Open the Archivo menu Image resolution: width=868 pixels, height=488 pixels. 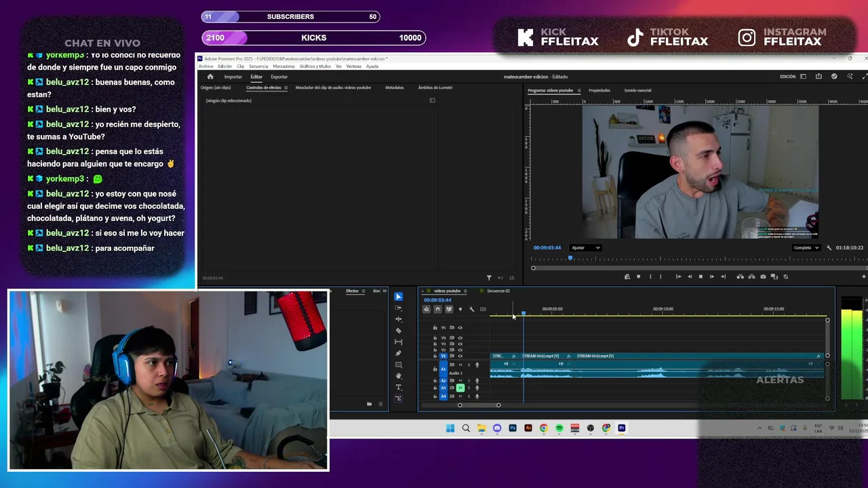[x=205, y=66]
